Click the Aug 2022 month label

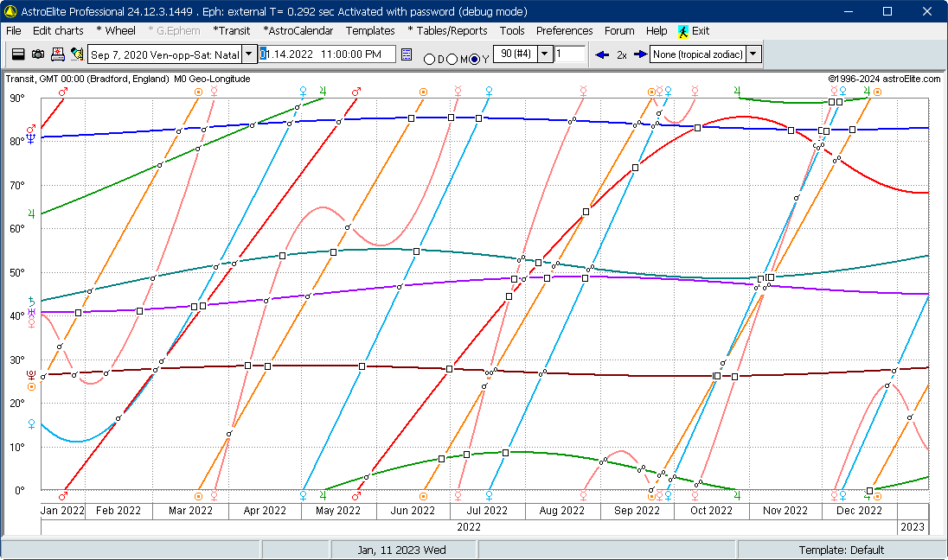tap(561, 511)
